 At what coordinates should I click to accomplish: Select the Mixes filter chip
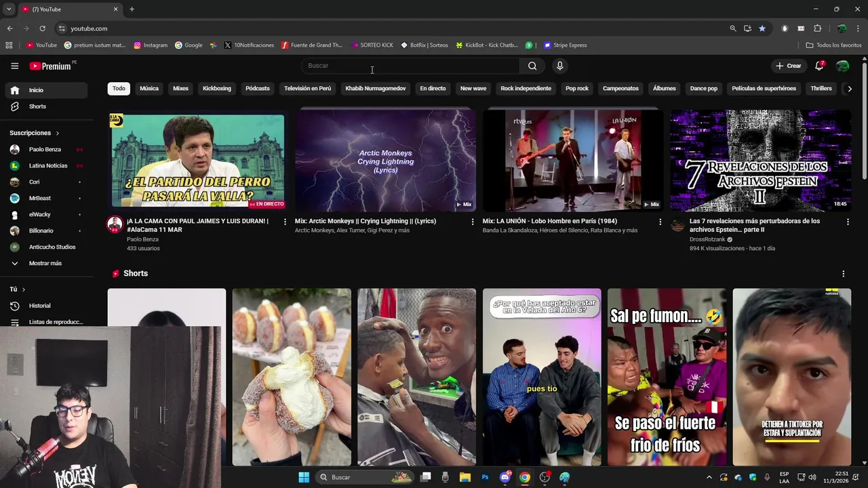tap(180, 88)
